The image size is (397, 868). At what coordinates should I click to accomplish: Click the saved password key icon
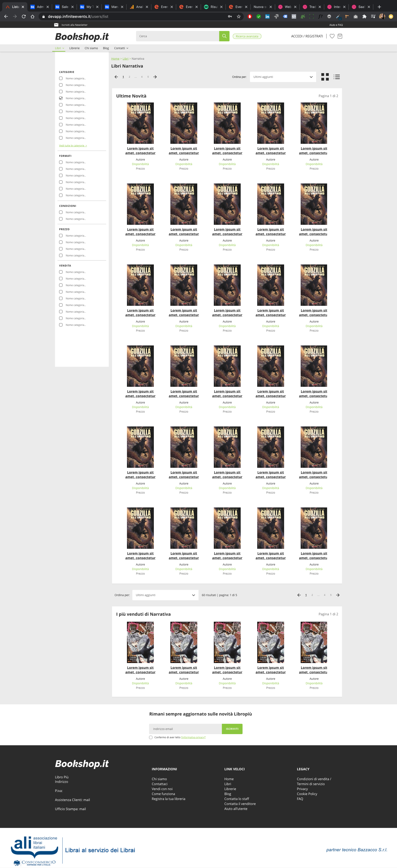230,17
